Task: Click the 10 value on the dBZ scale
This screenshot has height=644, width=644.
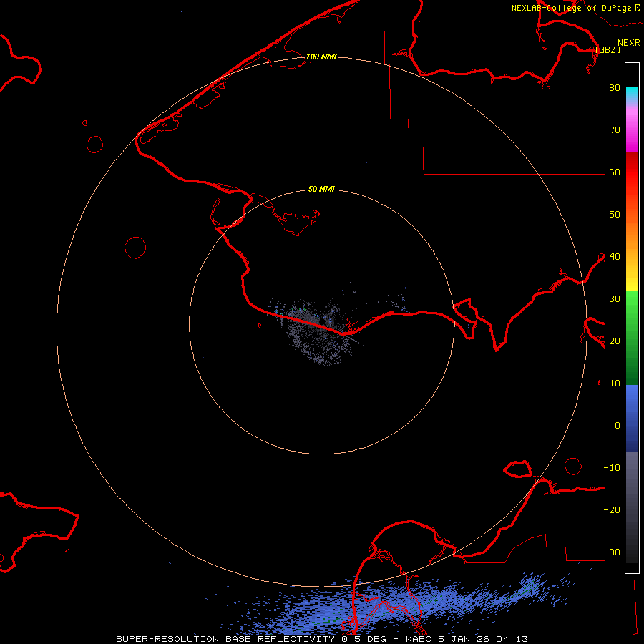Action: [615, 384]
